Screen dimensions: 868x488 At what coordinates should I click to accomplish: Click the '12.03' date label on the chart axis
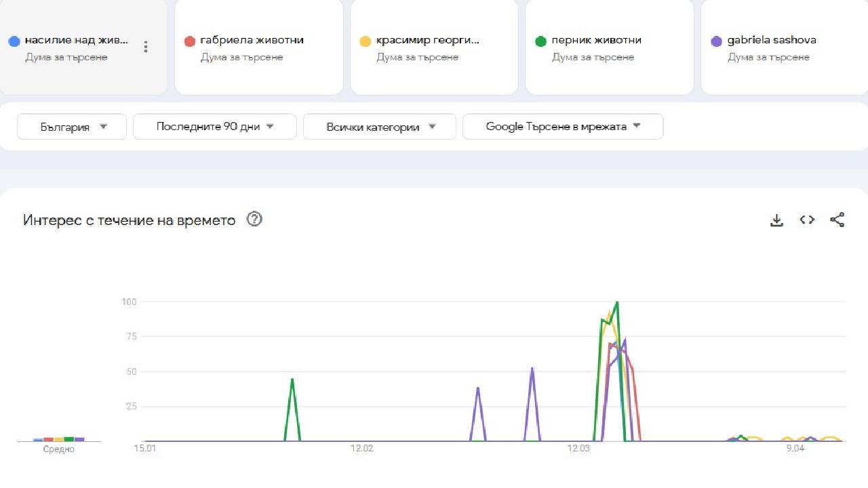[578, 448]
